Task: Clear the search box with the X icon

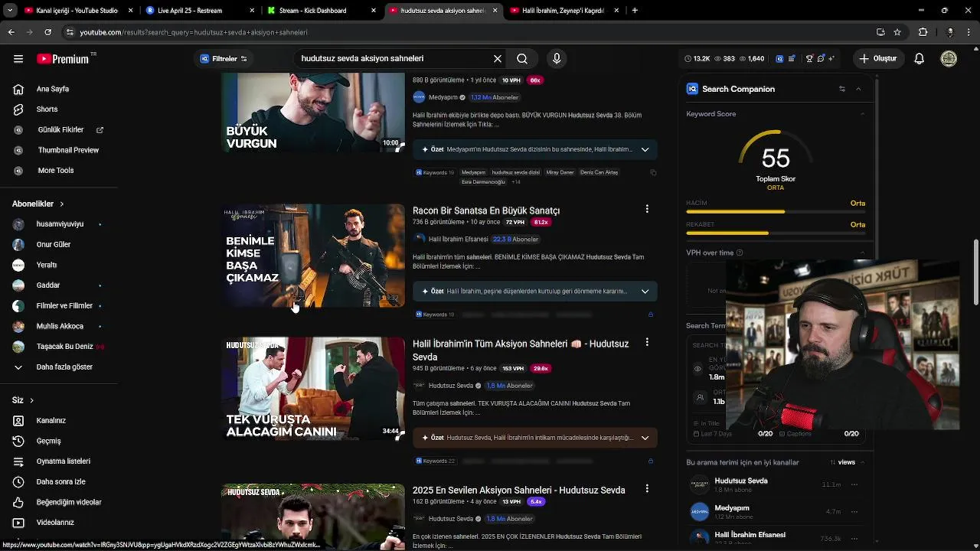Action: click(x=498, y=58)
